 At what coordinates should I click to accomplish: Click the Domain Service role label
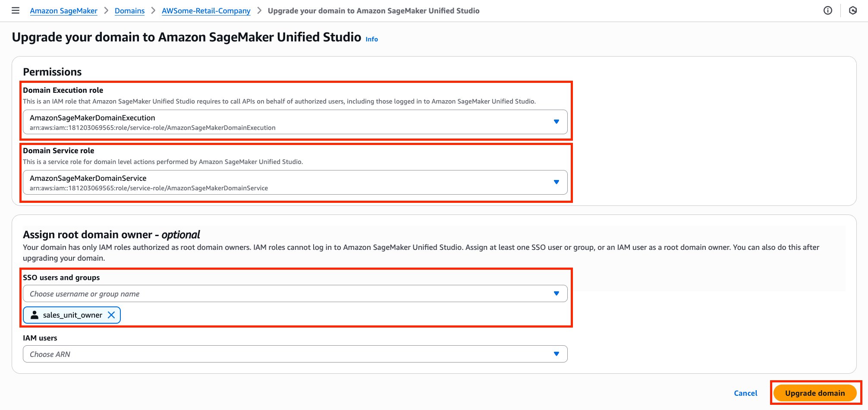(58, 151)
